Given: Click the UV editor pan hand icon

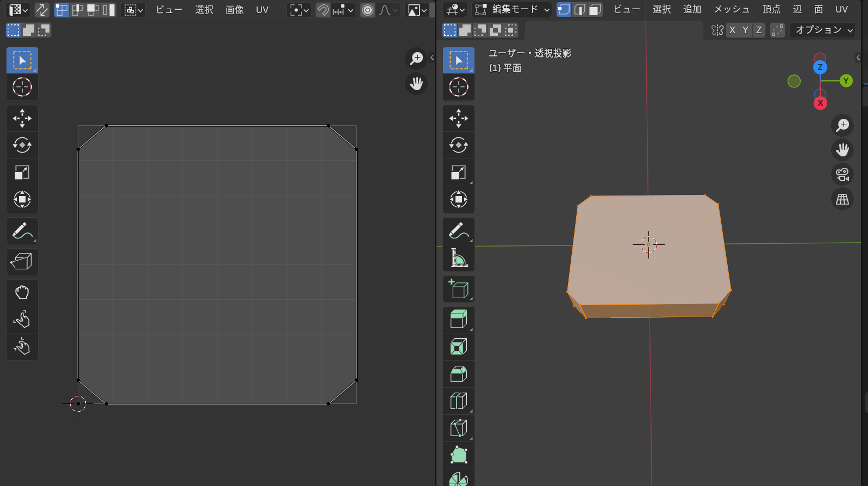Looking at the screenshot, I should click(416, 84).
